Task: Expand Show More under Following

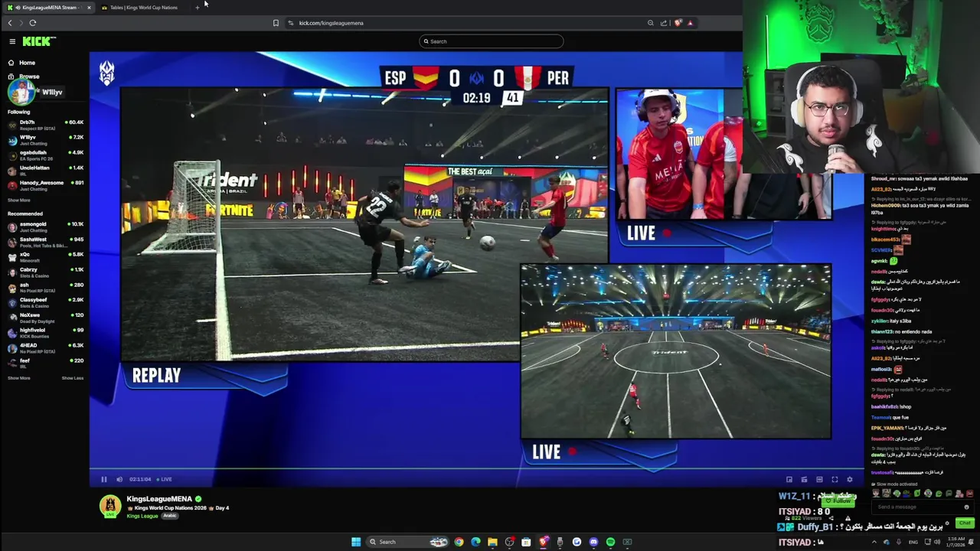Action: (19, 201)
